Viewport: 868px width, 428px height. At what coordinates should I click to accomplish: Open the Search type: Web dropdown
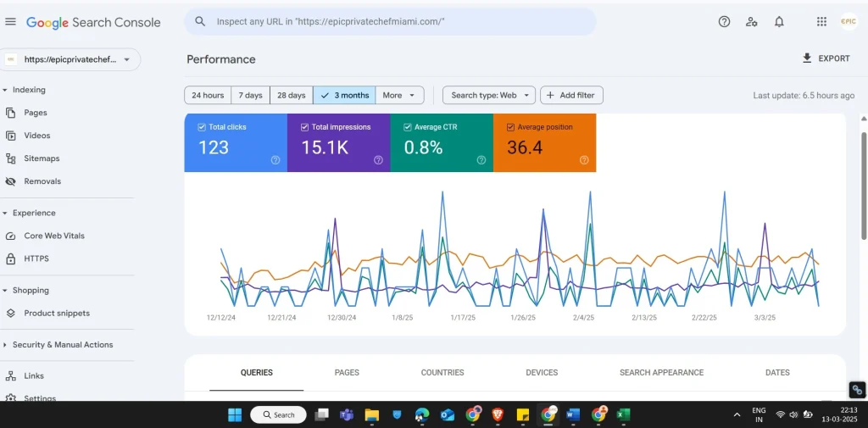click(x=489, y=96)
